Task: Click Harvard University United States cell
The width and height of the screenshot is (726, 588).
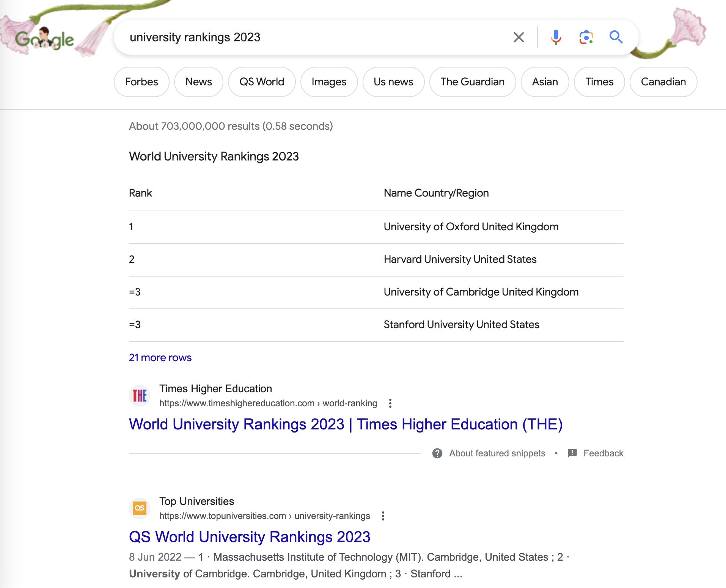Action: point(460,259)
